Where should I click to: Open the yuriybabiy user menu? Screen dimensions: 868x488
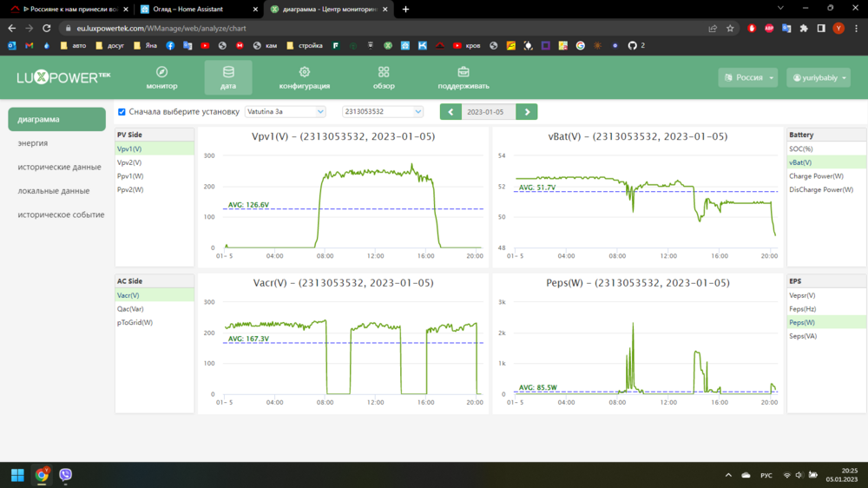click(x=818, y=77)
